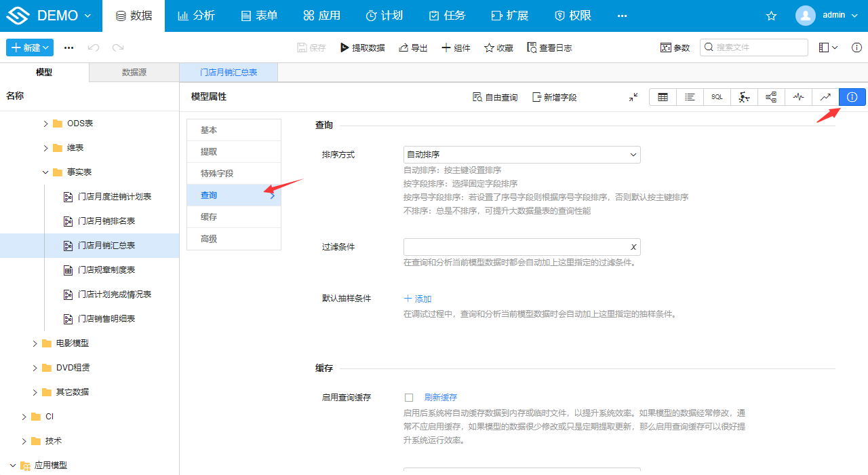Expand the 电影模型 folder

[34, 343]
